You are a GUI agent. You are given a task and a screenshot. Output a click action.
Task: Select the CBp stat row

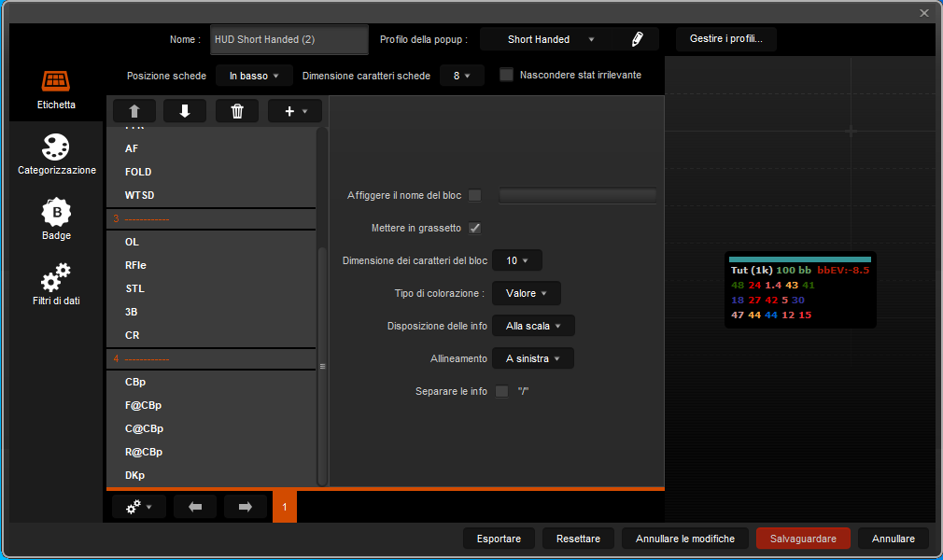(x=211, y=382)
